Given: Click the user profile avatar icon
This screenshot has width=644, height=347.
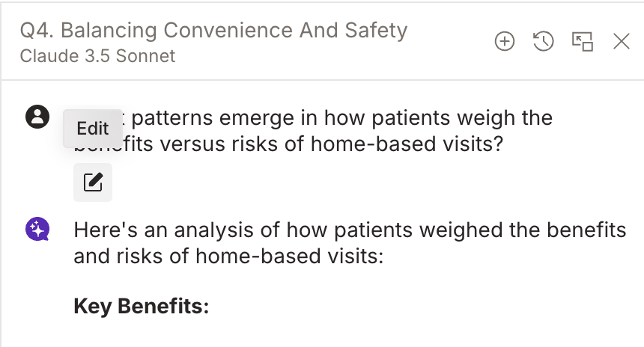Looking at the screenshot, I should [37, 117].
